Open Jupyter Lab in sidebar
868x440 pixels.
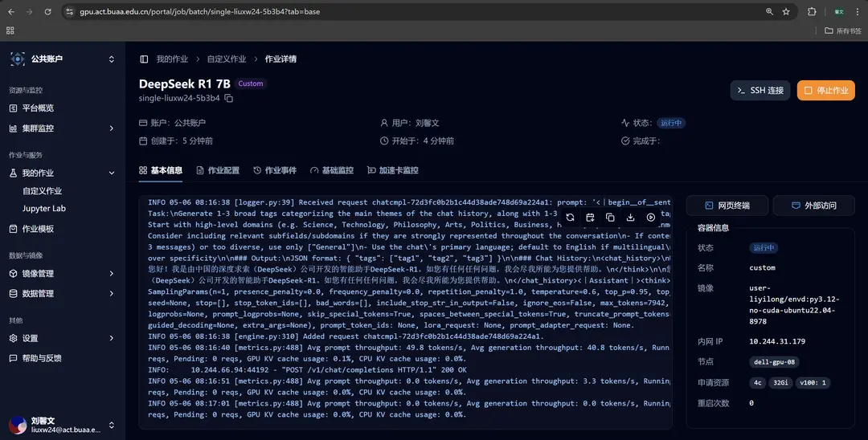click(43, 209)
